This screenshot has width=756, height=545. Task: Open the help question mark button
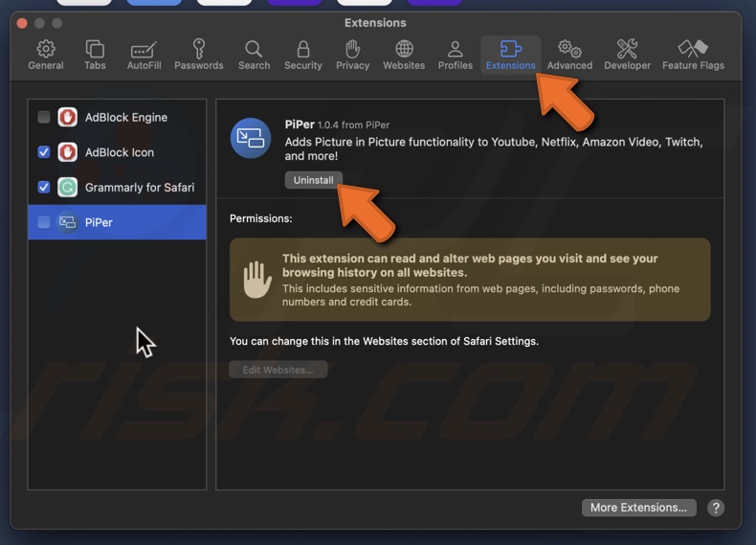tap(716, 508)
